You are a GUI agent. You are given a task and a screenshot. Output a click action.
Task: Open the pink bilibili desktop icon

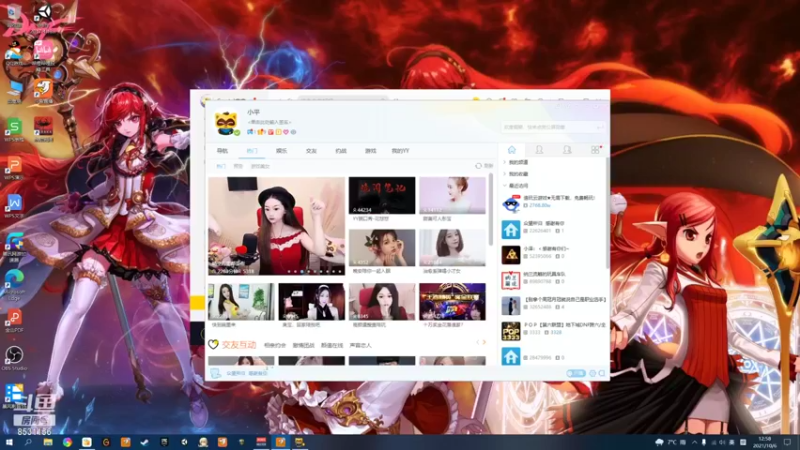43,55
